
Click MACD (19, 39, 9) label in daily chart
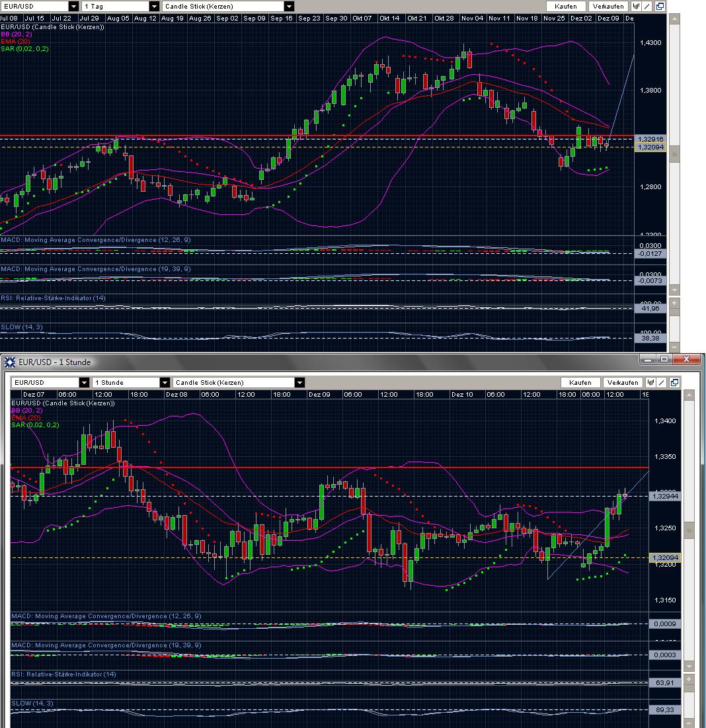pyautogui.click(x=96, y=269)
